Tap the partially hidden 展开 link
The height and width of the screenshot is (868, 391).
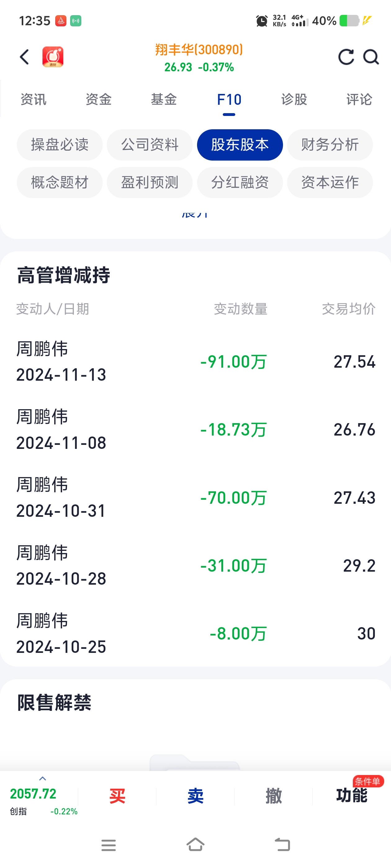195,215
